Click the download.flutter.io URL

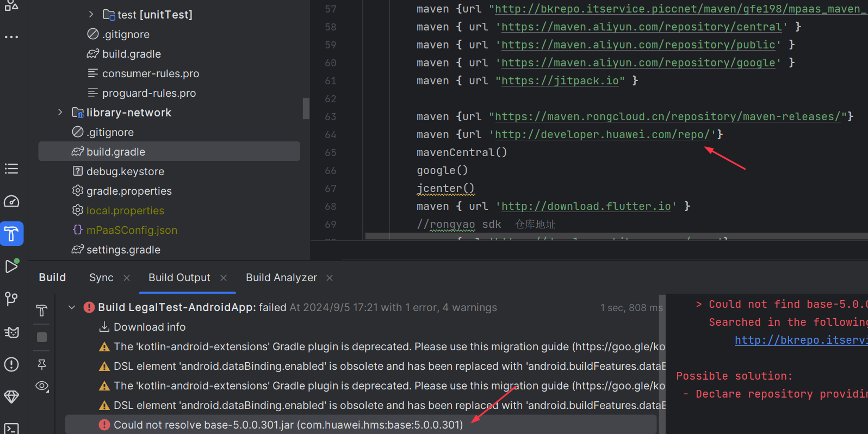pos(586,206)
